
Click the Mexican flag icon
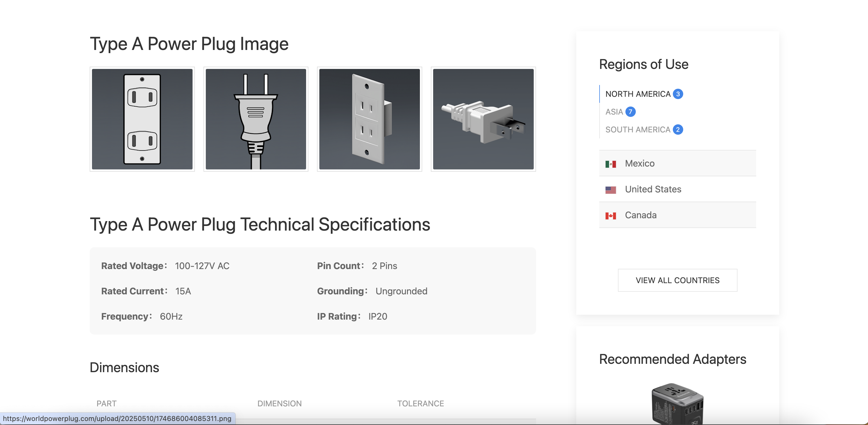(610, 164)
